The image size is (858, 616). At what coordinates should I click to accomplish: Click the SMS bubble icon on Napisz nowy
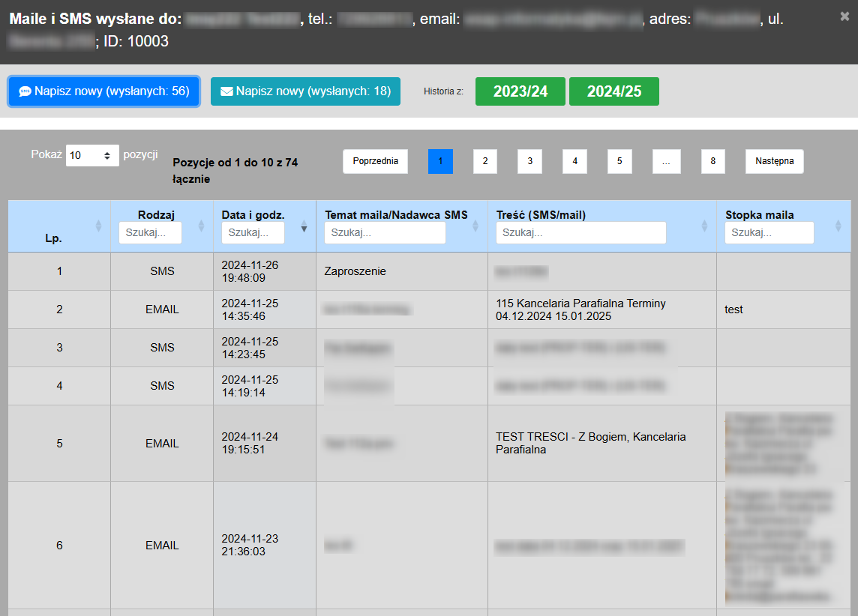25,91
